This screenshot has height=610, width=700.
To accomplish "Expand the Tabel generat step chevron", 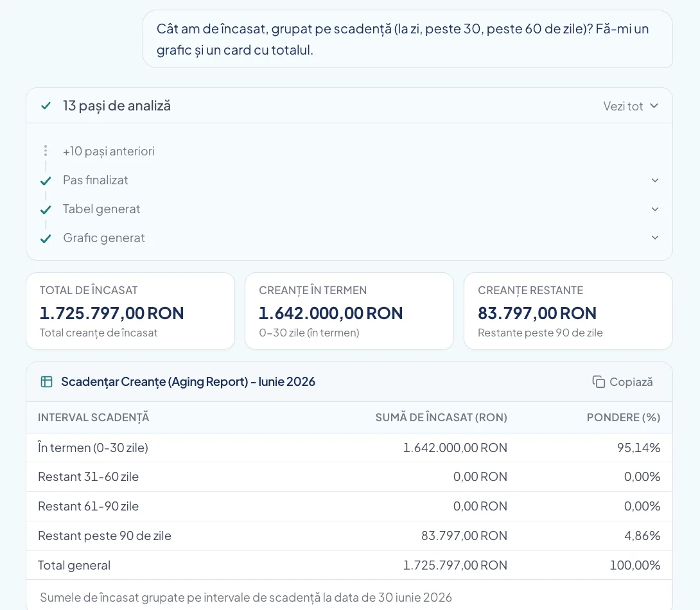I will tap(655, 209).
